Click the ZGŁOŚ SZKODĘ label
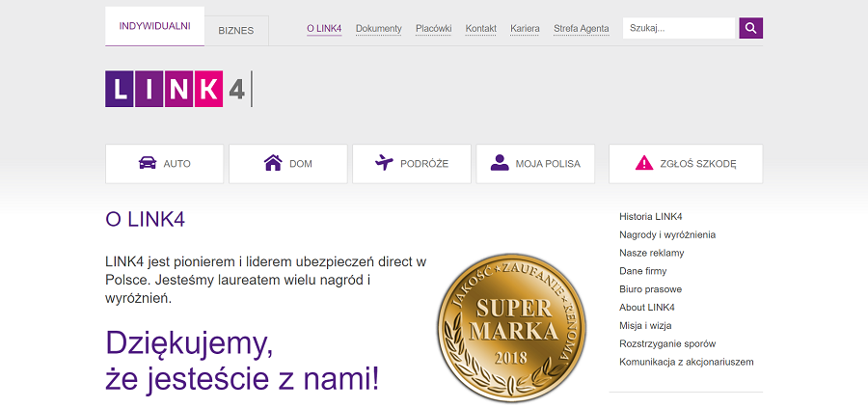Image resolution: width=868 pixels, height=408 pixels. pyautogui.click(x=698, y=164)
